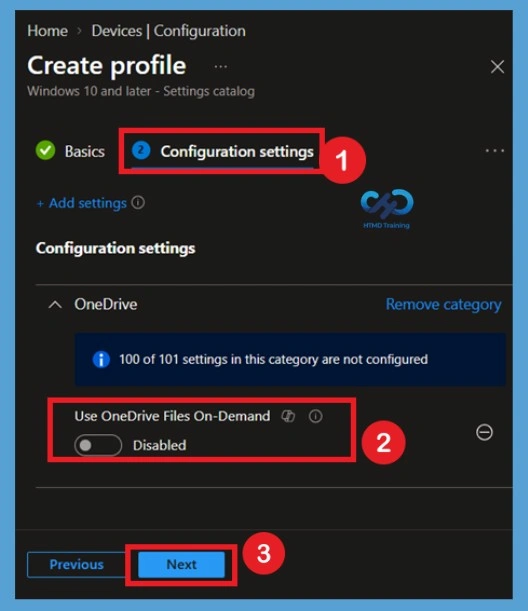This screenshot has height=611, width=528.
Task: Click the Next button
Action: click(182, 564)
